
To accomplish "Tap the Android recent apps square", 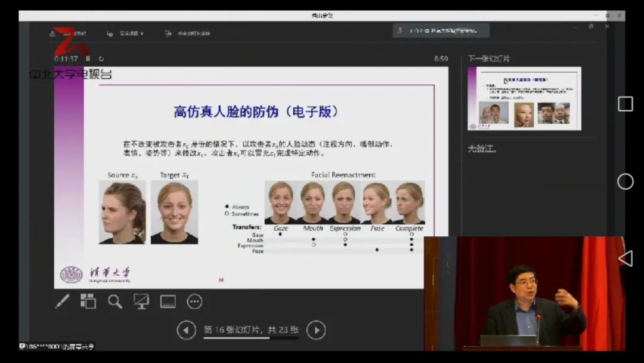I will (x=625, y=104).
